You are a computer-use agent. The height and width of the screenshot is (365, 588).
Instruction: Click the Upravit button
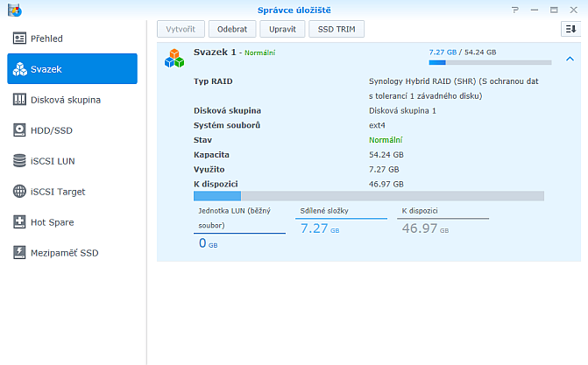pyautogui.click(x=282, y=29)
